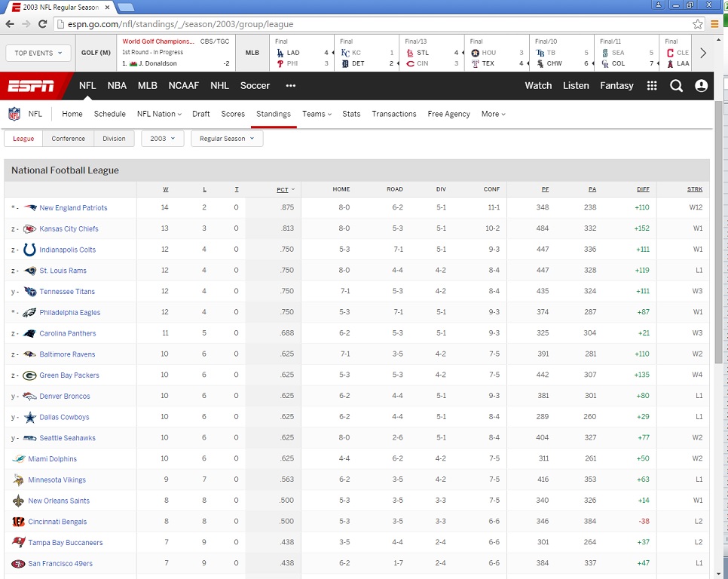This screenshot has width=728, height=579.
Task: Click the Cincinnati Bengals logo
Action: pos(18,522)
